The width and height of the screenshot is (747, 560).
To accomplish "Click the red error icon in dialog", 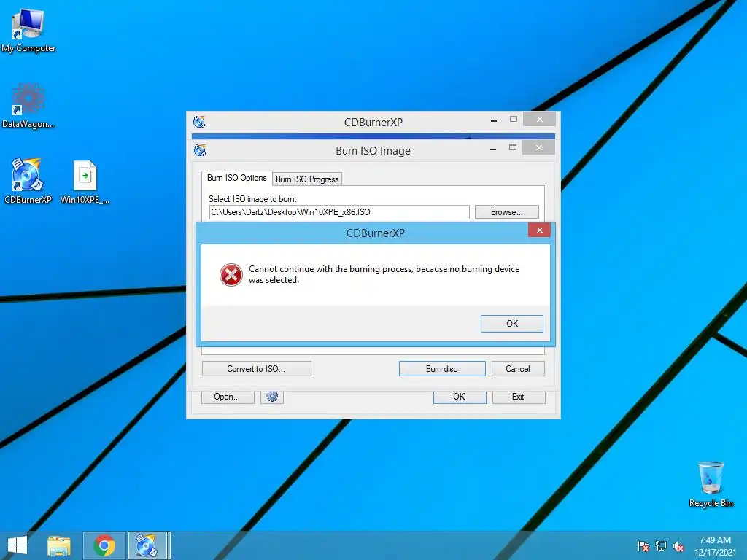I will pos(231,275).
